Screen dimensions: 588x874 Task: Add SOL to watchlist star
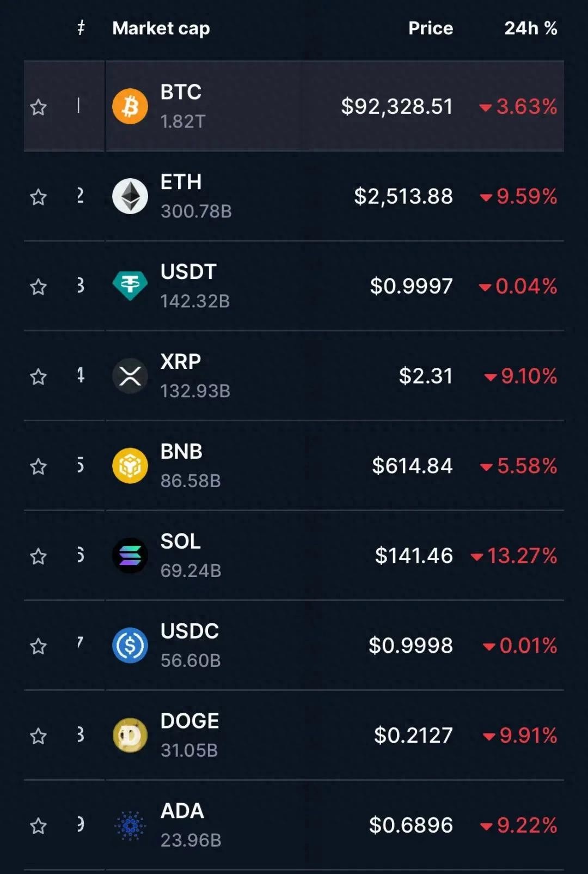[x=38, y=557]
